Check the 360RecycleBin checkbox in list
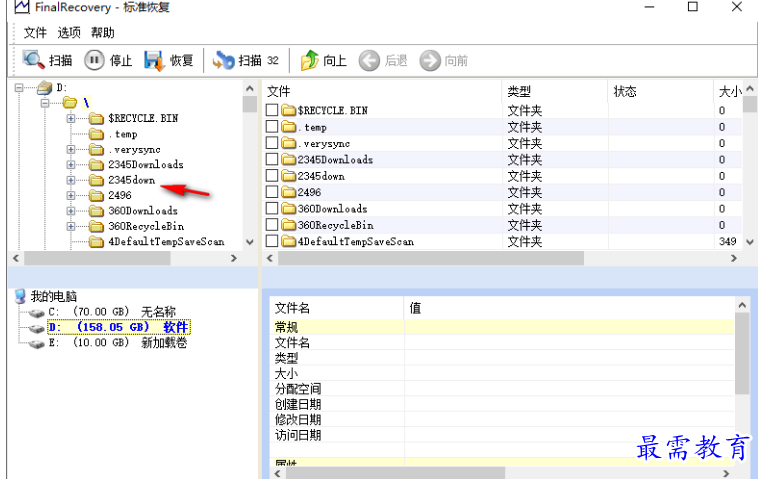Image resolution: width=758 pixels, height=479 pixels. point(272,225)
